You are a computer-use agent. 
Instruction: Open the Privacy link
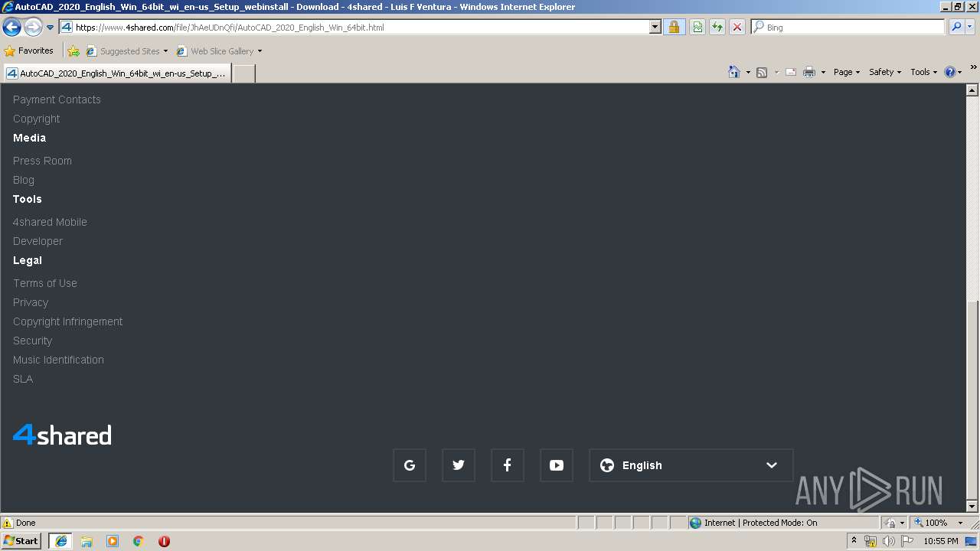(31, 302)
